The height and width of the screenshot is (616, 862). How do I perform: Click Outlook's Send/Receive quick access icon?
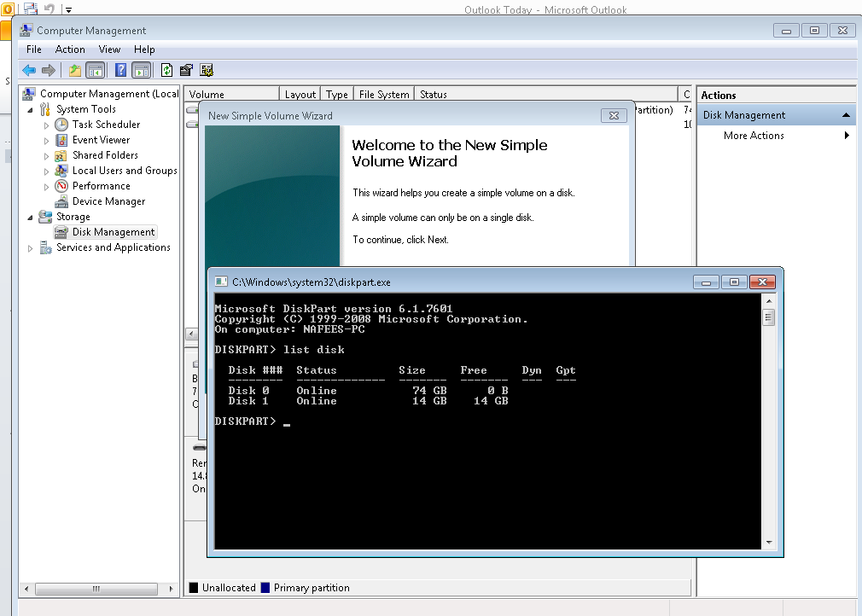(x=30, y=7)
